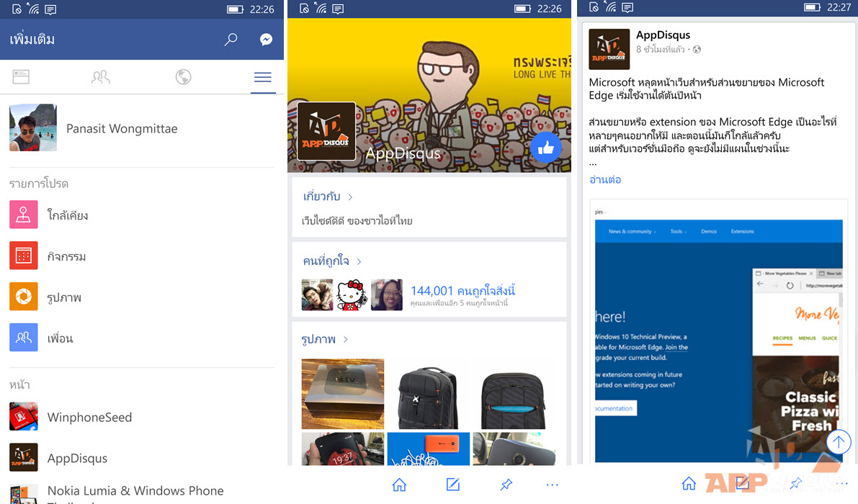
Task: Switch to the Notifications globe tab
Action: (183, 77)
